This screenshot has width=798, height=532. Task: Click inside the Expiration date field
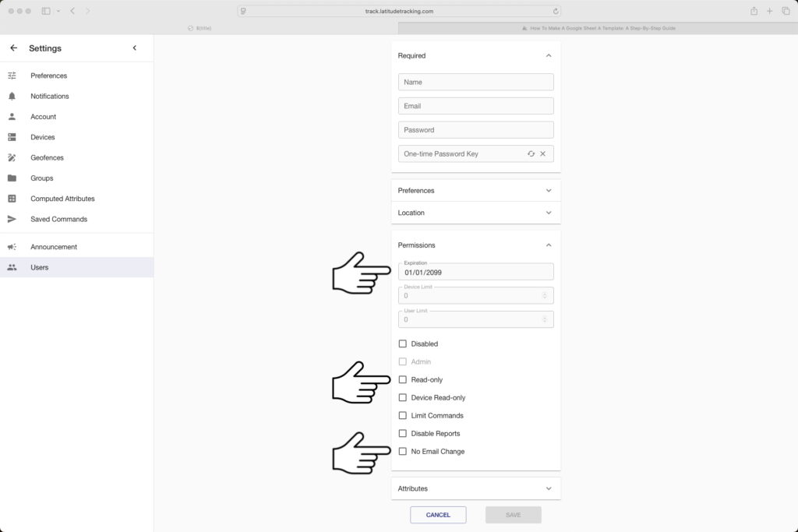coord(475,271)
